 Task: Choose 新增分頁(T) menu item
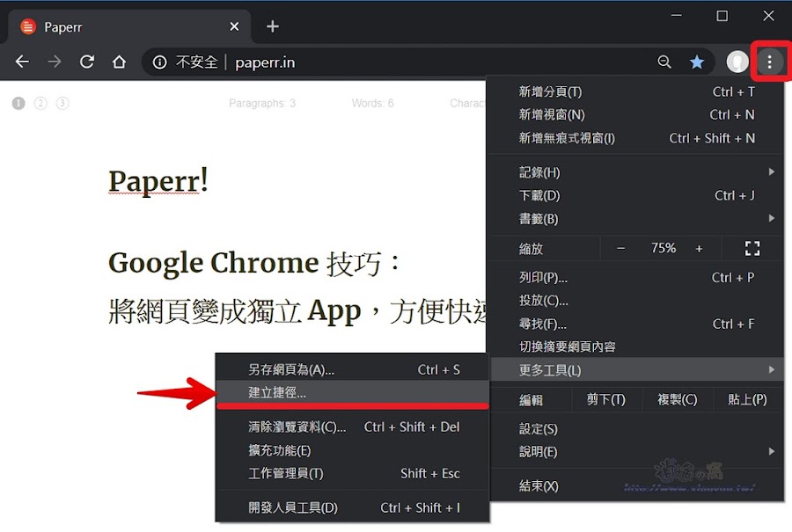point(636,91)
